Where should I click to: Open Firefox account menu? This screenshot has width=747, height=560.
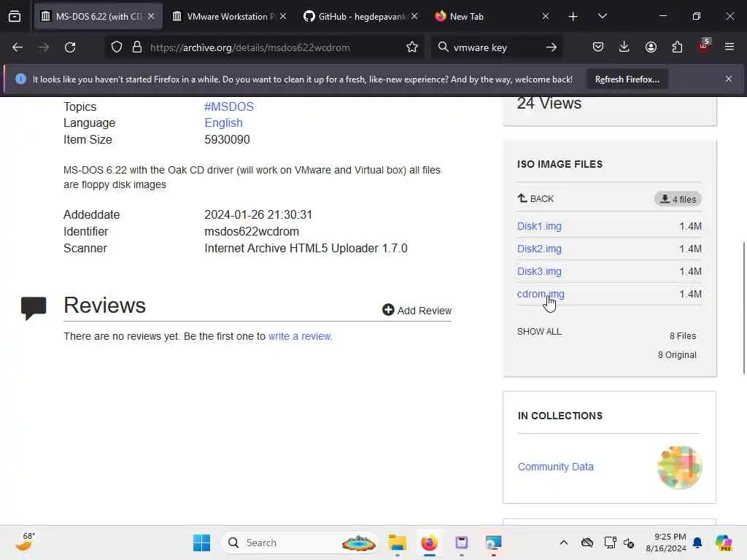(651, 47)
